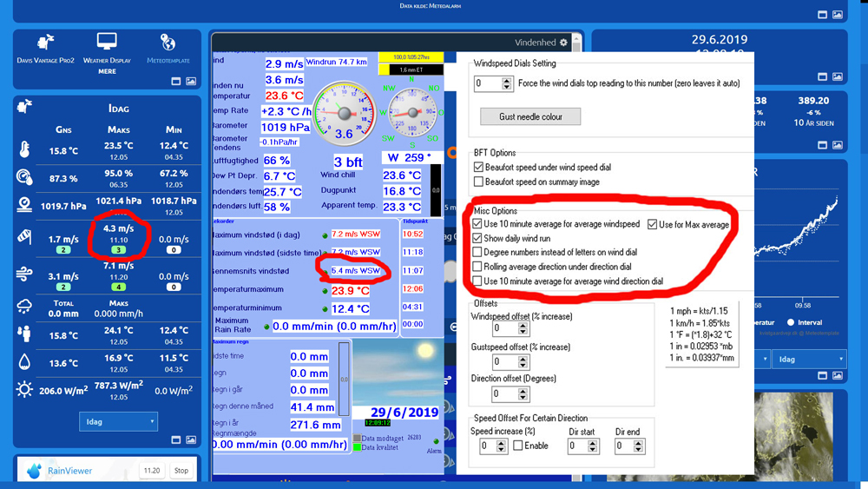Click Stop button in RainViewer

181,470
